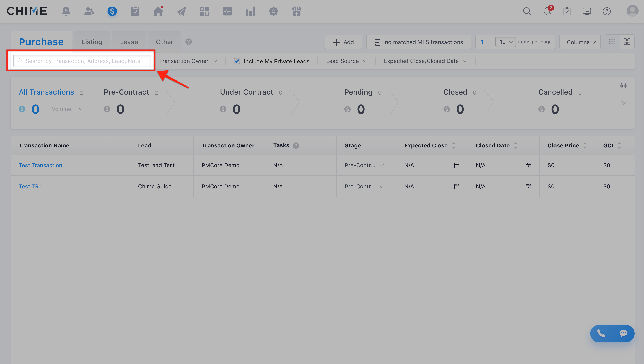Select the Purchase tab

point(41,42)
